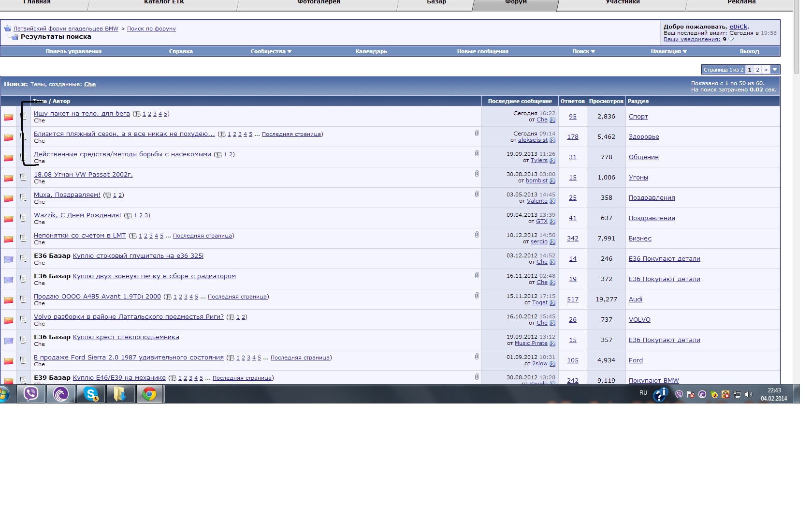Click reply count 517 for Audi thread
This screenshot has width=812, height=508.
[572, 299]
